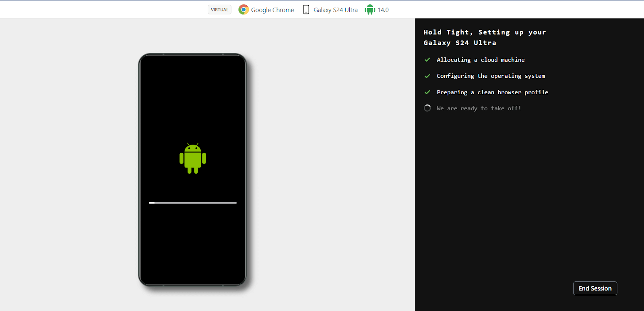Select the Galaxy S24 Ultra header label
The width and height of the screenshot is (644, 311).
click(336, 10)
